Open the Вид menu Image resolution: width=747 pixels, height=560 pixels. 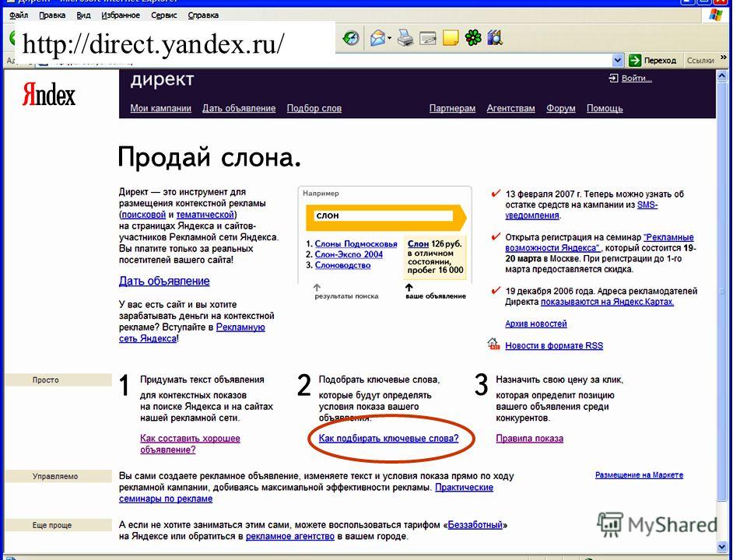(83, 16)
